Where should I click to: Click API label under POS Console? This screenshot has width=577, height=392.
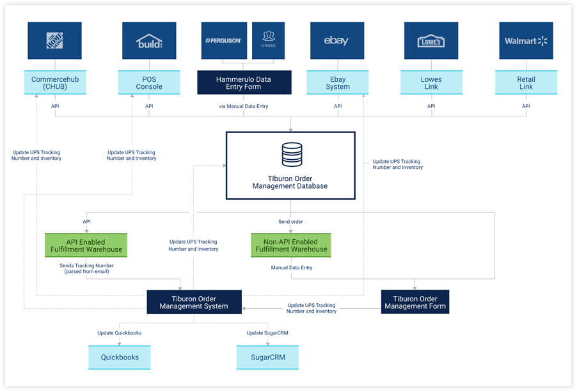point(149,106)
